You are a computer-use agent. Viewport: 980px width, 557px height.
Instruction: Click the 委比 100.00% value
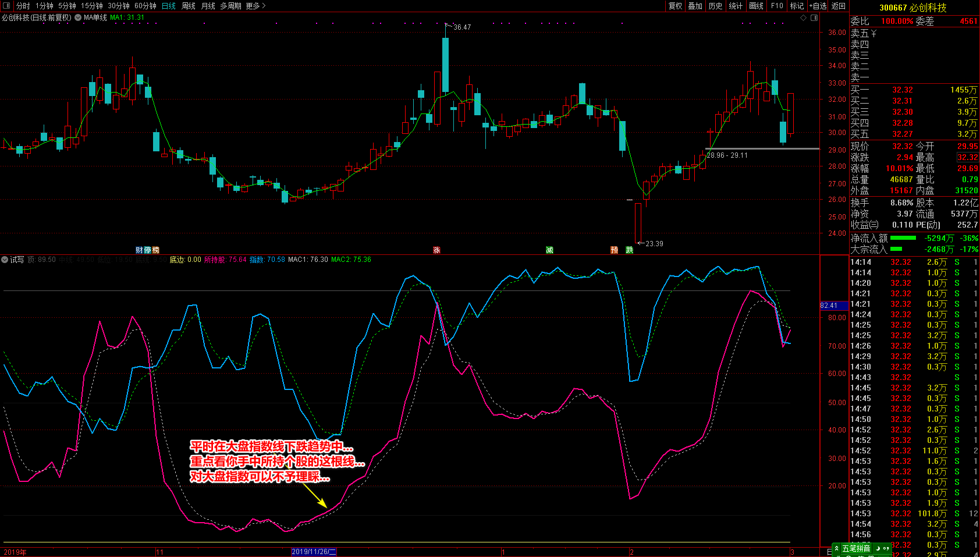tap(897, 21)
